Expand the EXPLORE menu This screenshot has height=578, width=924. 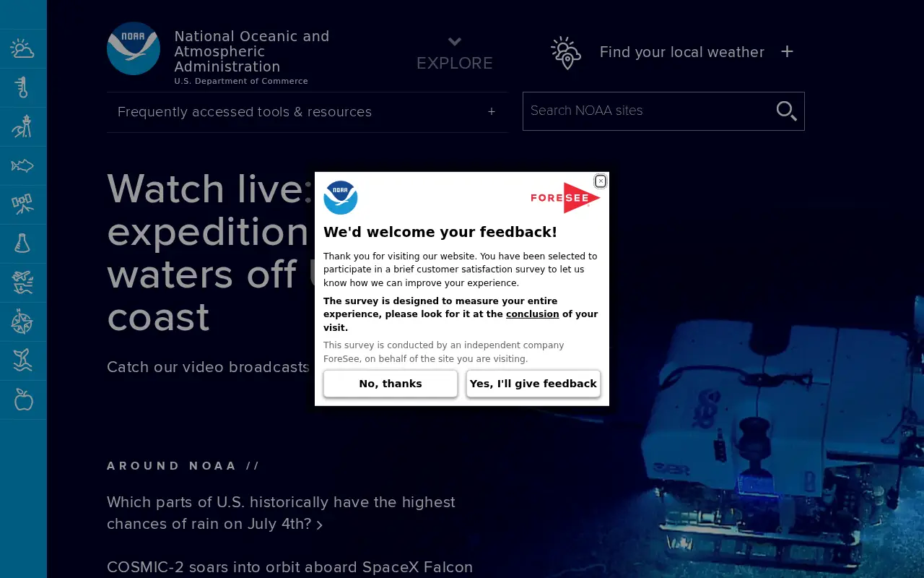pyautogui.click(x=455, y=54)
